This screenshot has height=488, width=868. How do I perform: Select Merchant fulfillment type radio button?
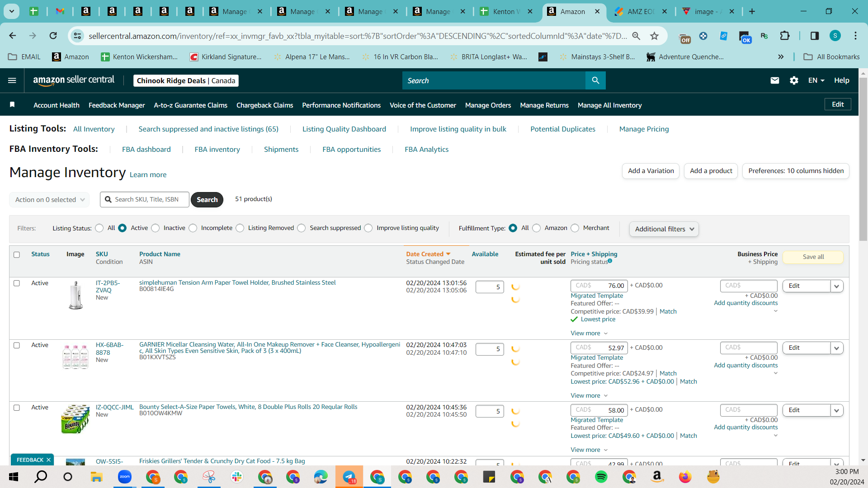[x=575, y=228]
